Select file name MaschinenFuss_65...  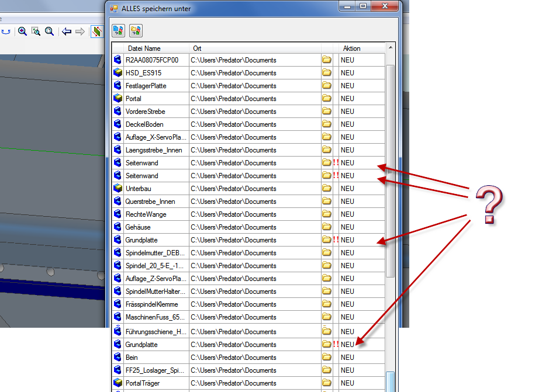click(155, 317)
